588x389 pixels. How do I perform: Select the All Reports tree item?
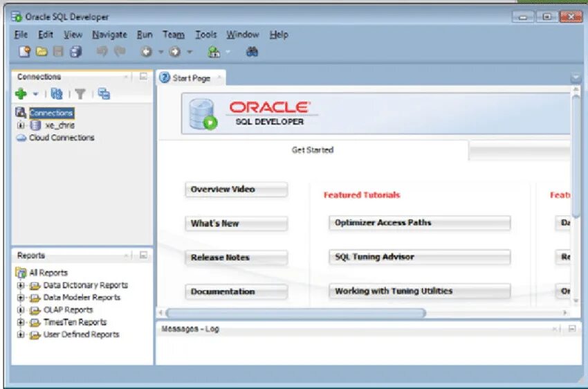coord(48,273)
